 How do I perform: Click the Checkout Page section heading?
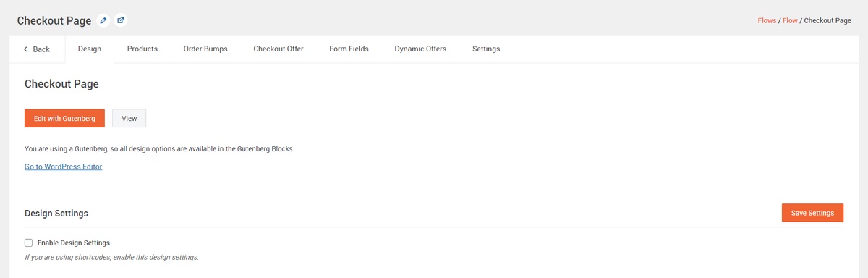coord(61,84)
